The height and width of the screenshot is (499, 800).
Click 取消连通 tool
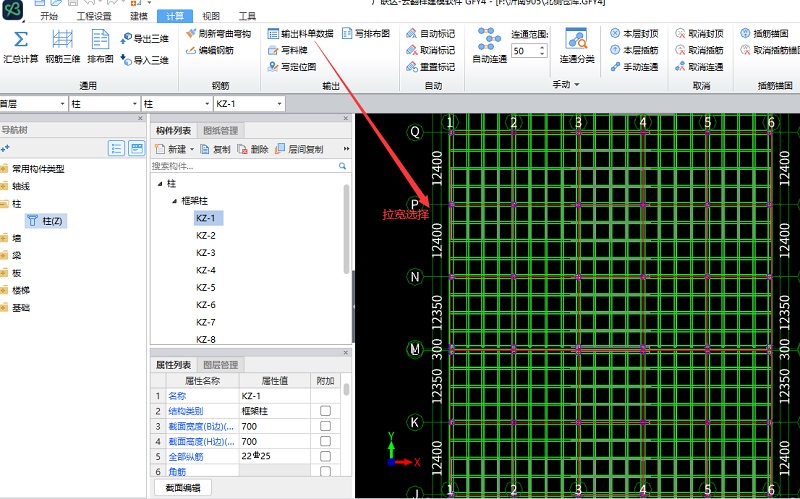tap(699, 66)
